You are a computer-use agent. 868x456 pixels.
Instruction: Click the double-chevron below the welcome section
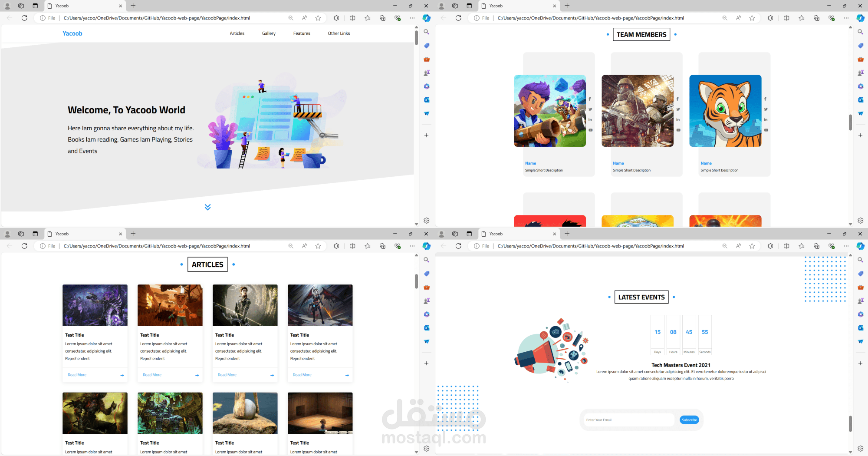[x=207, y=207]
